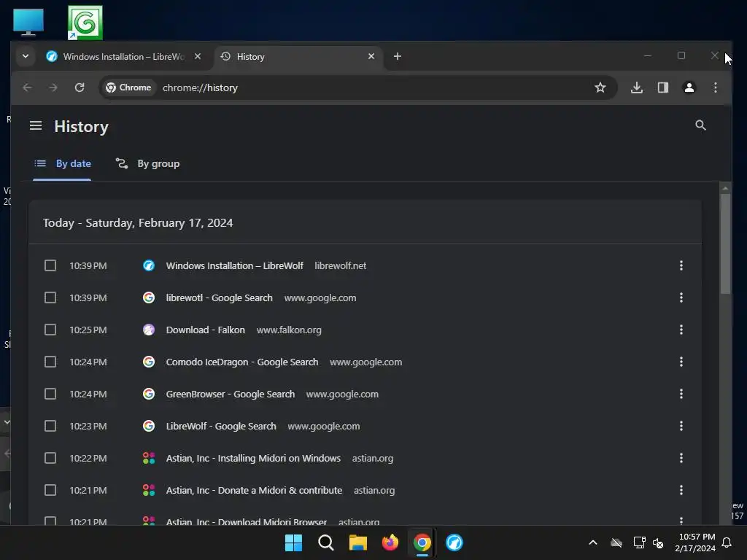
Task: Click the muted volume tray icon
Action: pyautogui.click(x=658, y=542)
